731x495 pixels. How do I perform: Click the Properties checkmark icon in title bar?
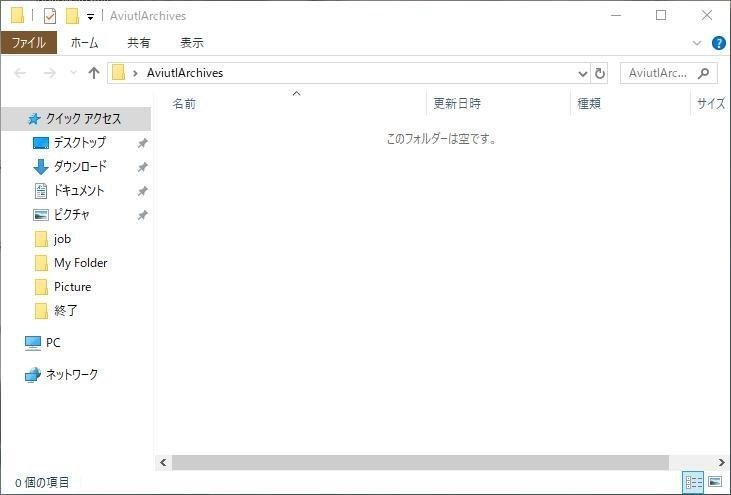[50, 16]
